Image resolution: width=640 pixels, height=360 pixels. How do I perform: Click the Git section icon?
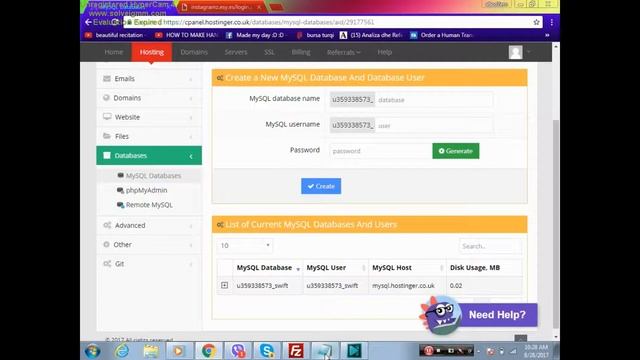pyautogui.click(x=107, y=264)
